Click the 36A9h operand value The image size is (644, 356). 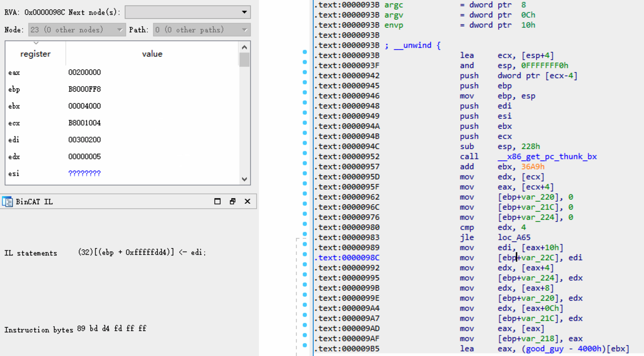click(x=533, y=167)
